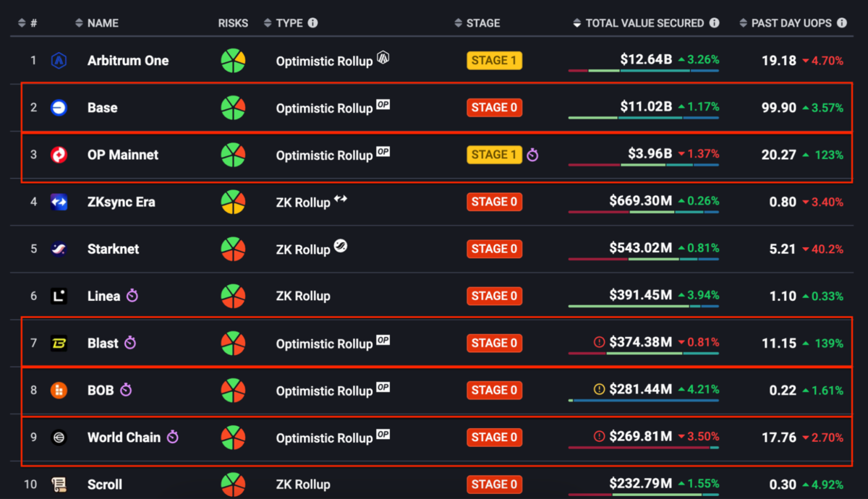Open the risk pie chart for World Chain

233,438
